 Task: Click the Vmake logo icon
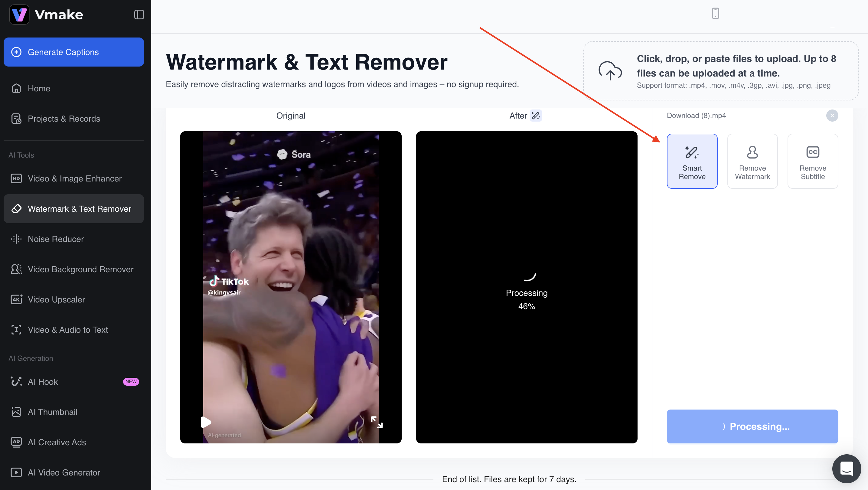[19, 15]
